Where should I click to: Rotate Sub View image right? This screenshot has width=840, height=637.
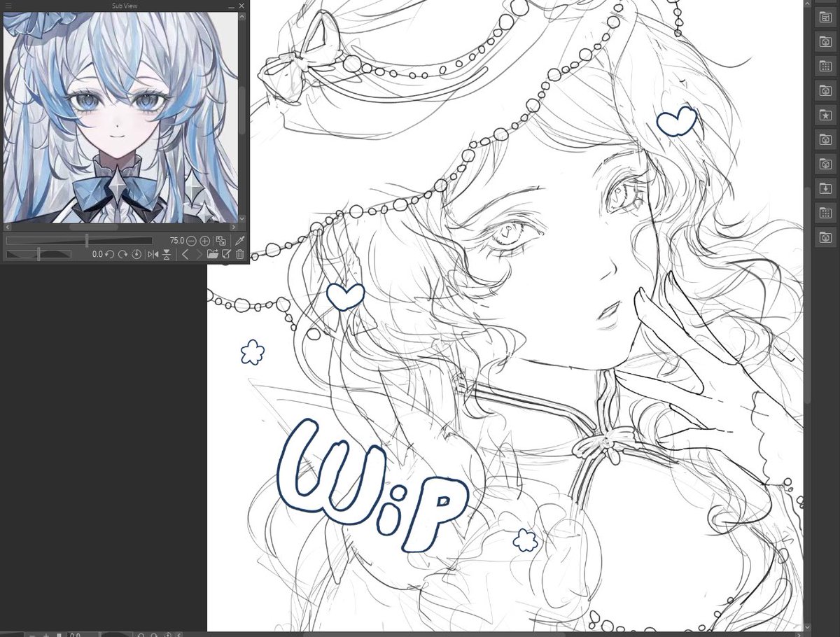pos(123,254)
